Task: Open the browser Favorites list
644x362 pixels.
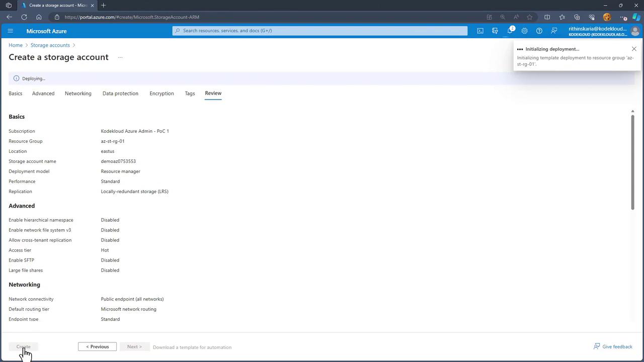Action: point(562,17)
